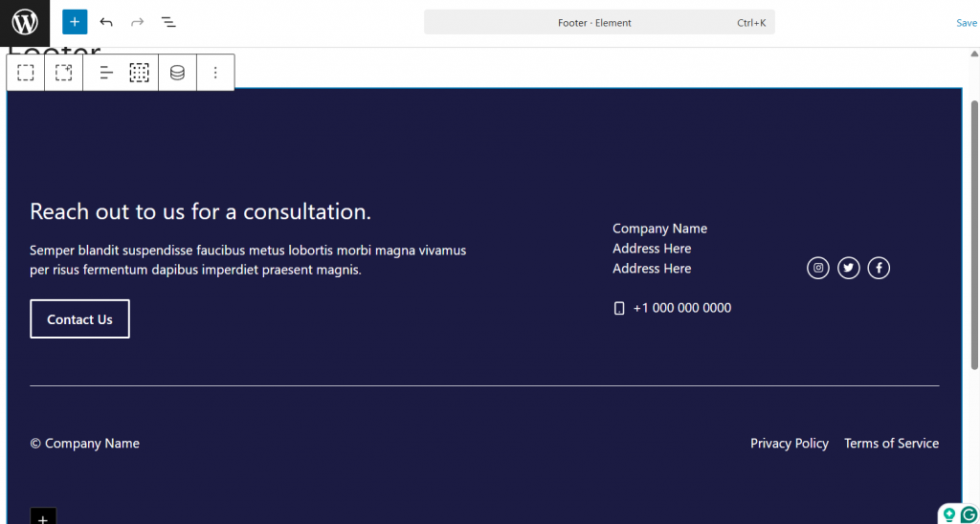Select the Container block type icon
This screenshot has height=524, width=980.
26,73
